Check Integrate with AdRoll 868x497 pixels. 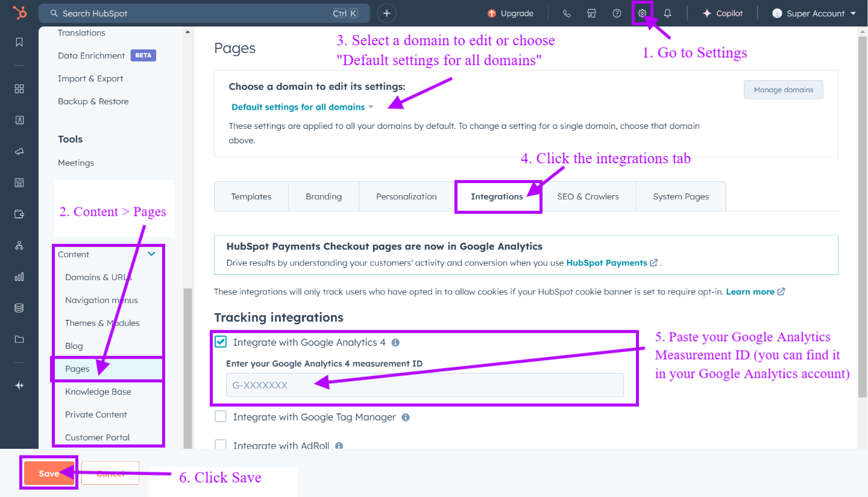click(221, 445)
